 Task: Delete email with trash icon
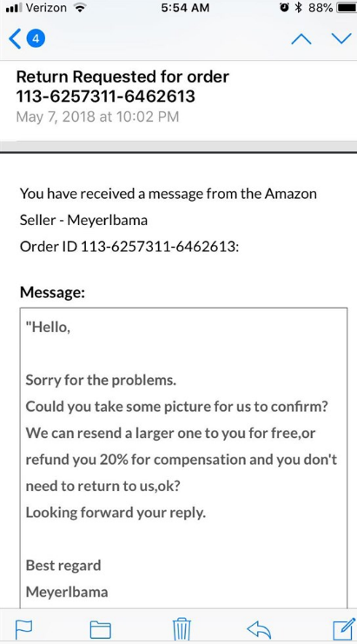[182, 627]
